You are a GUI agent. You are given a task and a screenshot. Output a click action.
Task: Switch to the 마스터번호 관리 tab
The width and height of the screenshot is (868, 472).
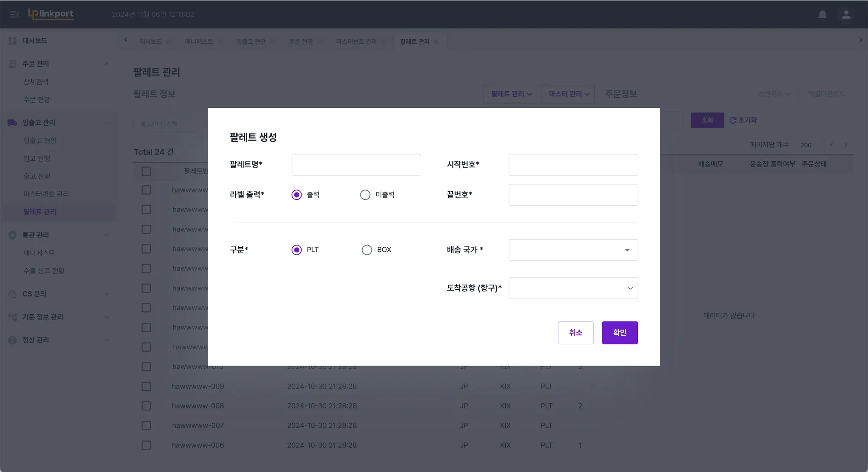click(356, 42)
